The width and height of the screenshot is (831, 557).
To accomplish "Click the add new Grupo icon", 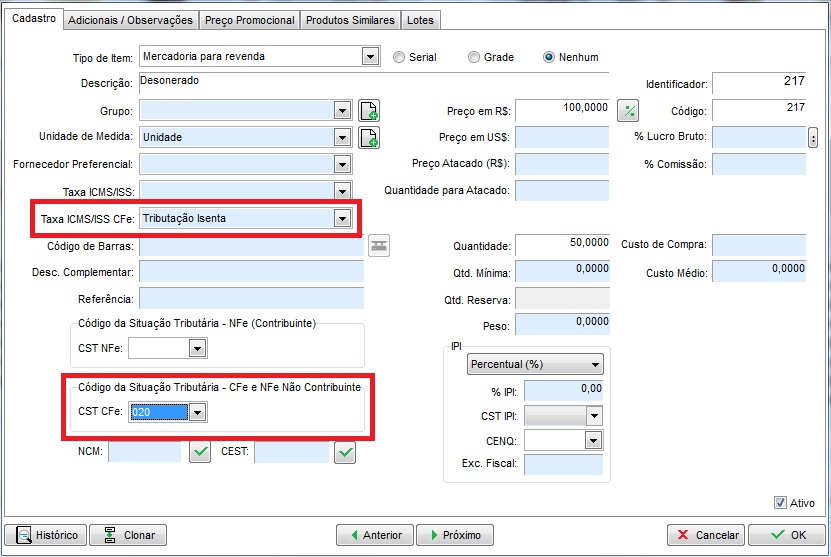I will point(368,111).
